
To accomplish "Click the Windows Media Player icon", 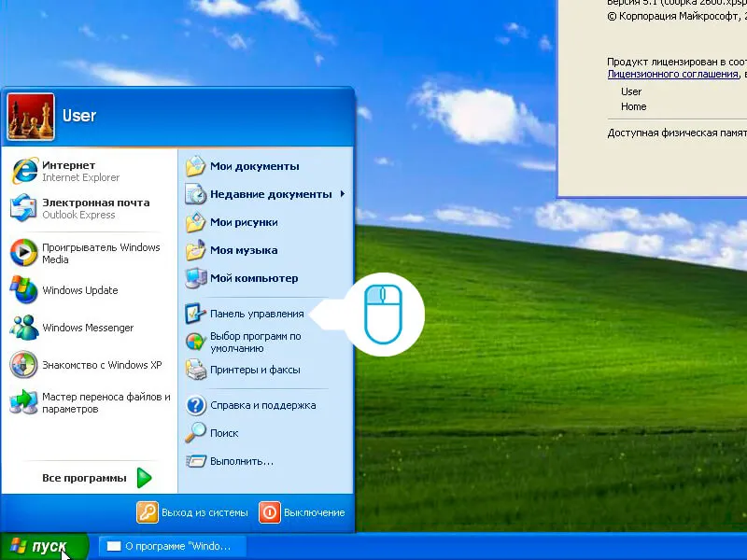I will coord(24,252).
